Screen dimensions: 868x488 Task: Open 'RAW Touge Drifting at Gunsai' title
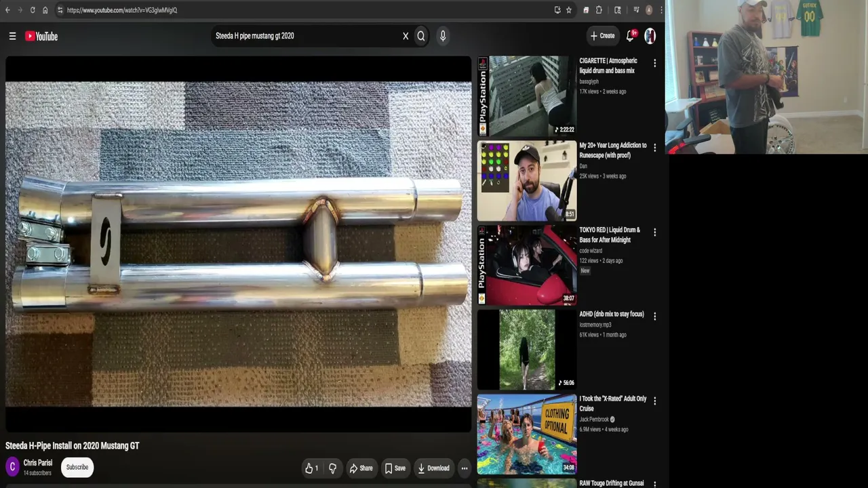[612, 484]
